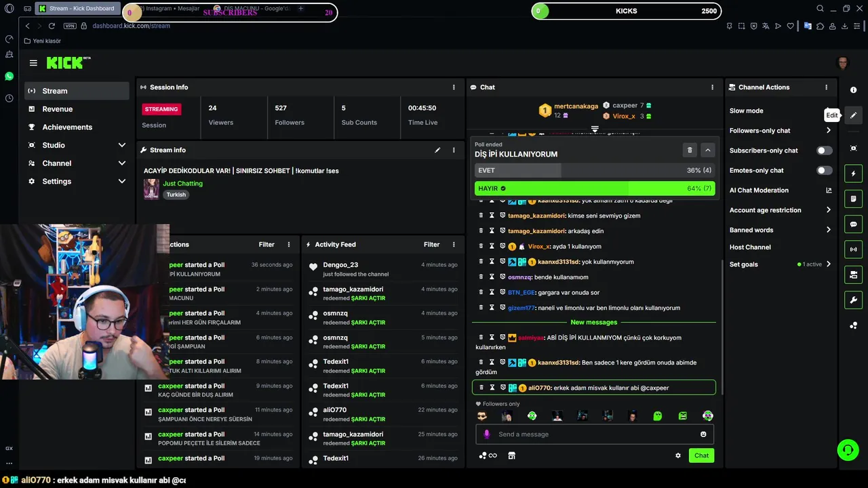Delete the ended poll
Screen dimensions: 868x488
690,150
